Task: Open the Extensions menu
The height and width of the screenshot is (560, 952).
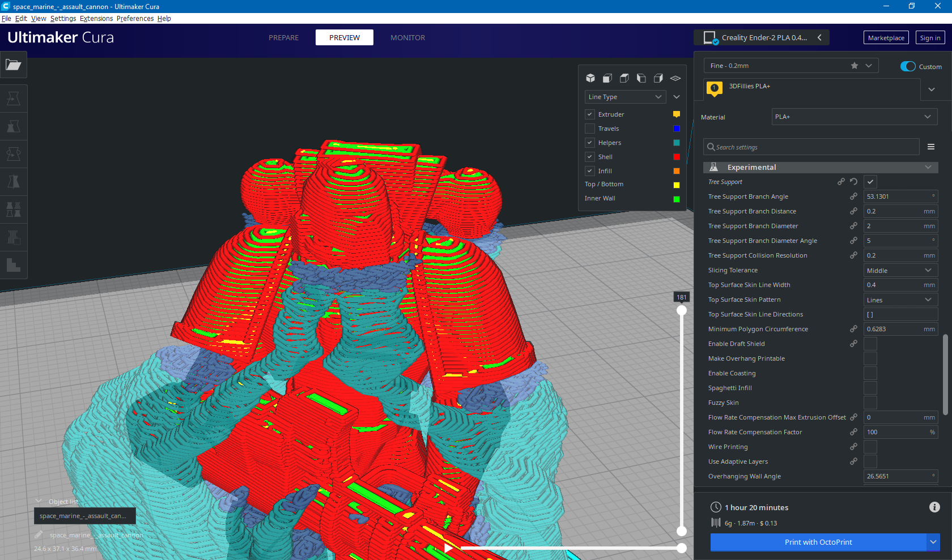Action: click(96, 19)
